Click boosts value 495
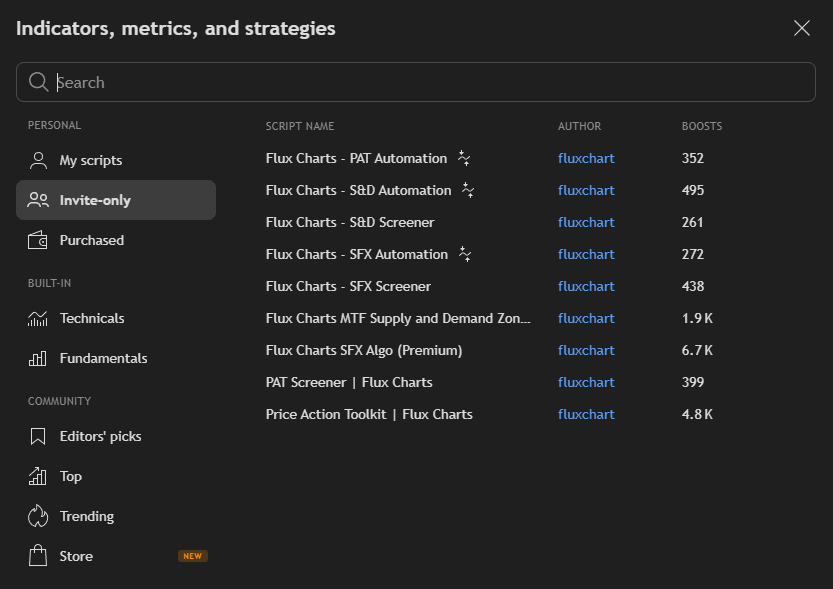The image size is (833, 589). click(693, 190)
